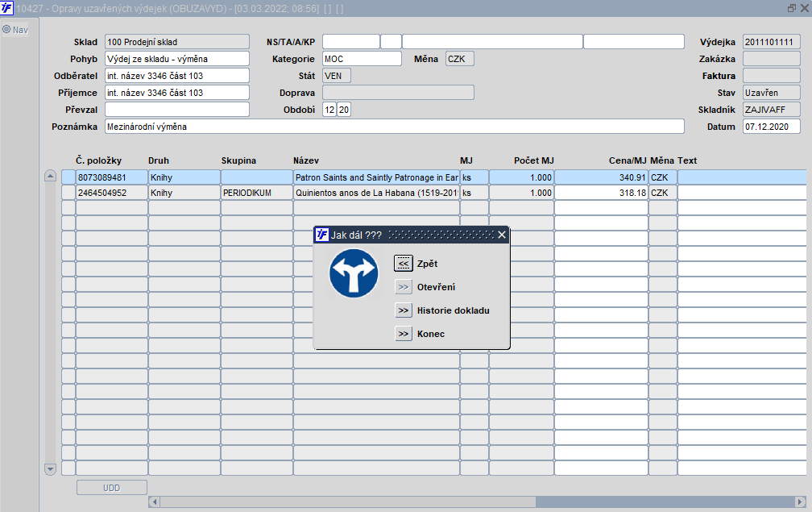The width and height of the screenshot is (812, 512).
Task: Click the Poznámka field with Mezinárodní výměna
Action: 394,127
